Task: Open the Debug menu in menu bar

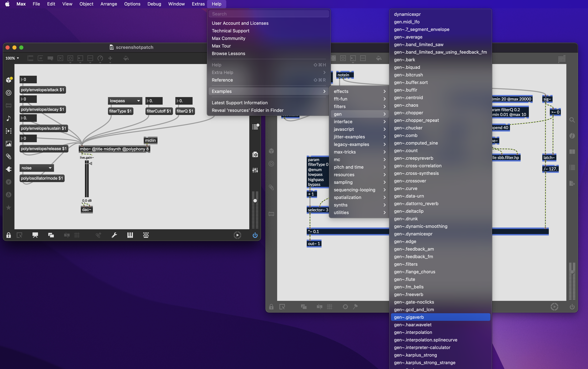Action: (154, 4)
